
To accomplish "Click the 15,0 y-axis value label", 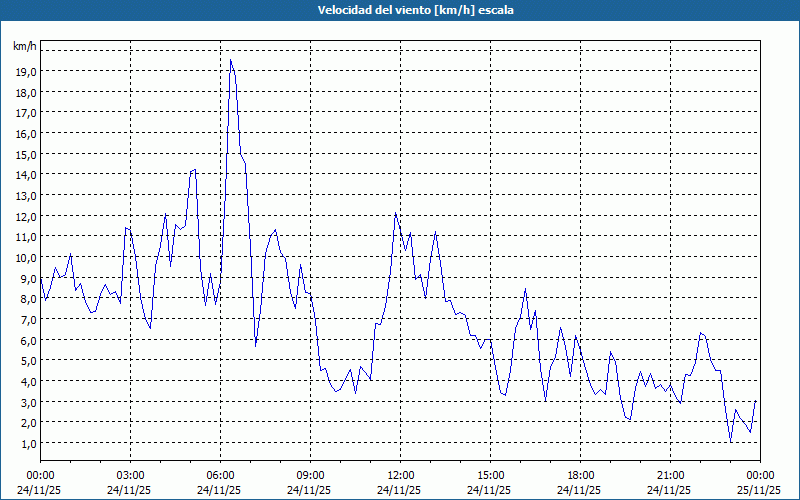I will [25, 154].
